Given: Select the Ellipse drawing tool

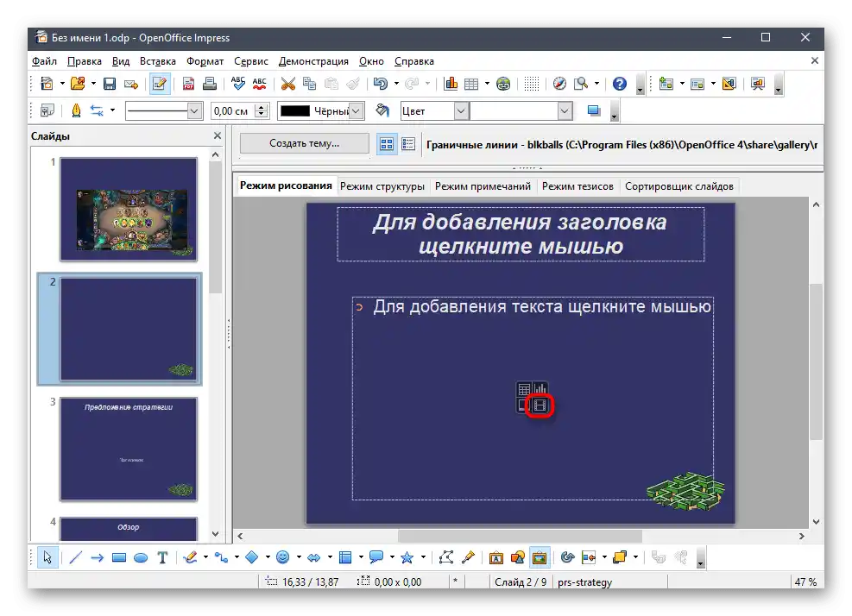Looking at the screenshot, I should (140, 557).
